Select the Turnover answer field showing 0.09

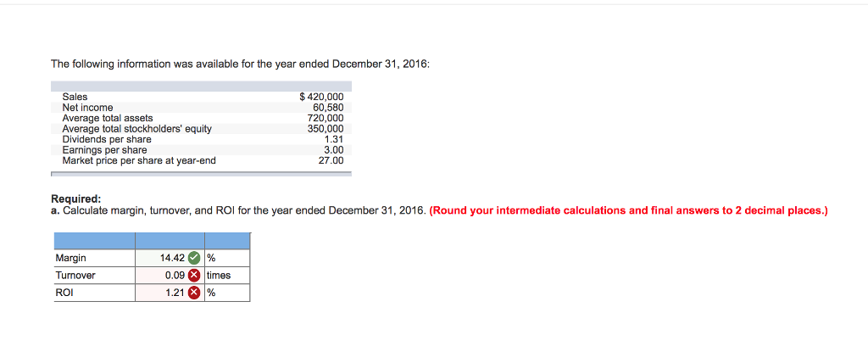click(x=170, y=276)
